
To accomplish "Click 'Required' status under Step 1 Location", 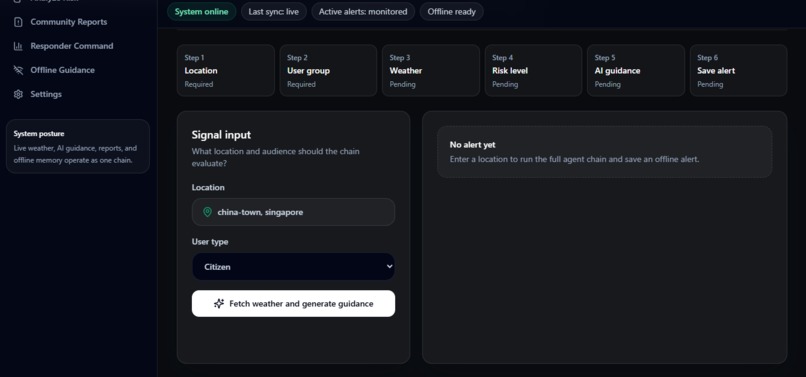I will [199, 84].
